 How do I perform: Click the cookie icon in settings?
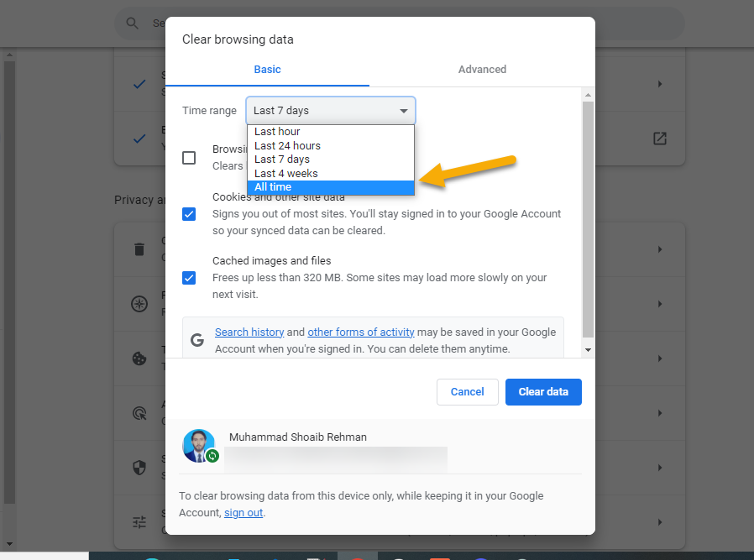click(x=139, y=359)
